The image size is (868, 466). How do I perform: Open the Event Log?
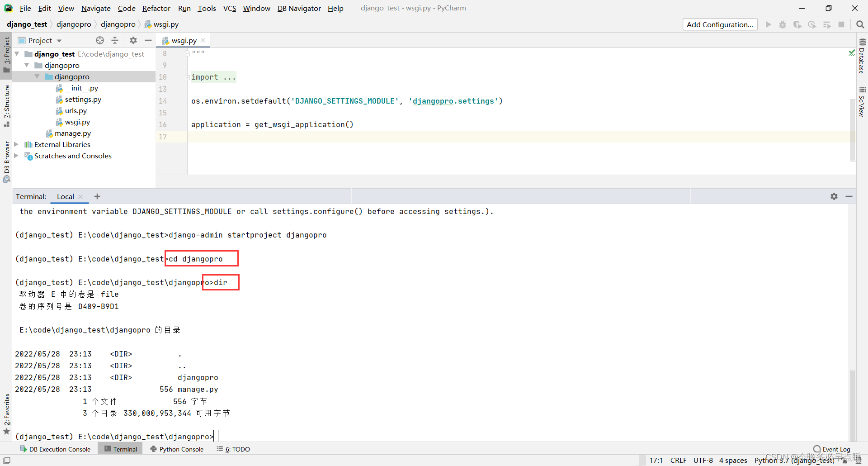coord(832,449)
